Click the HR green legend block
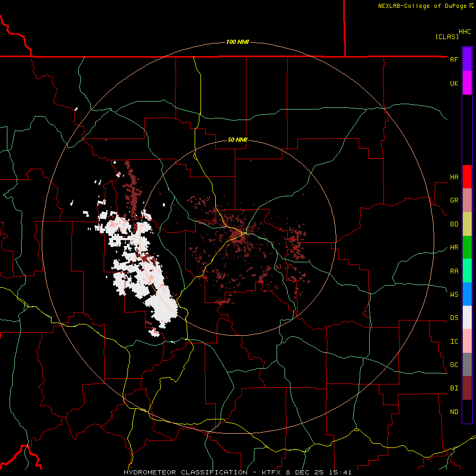Viewport: 476px width, 476px height. pyautogui.click(x=467, y=248)
